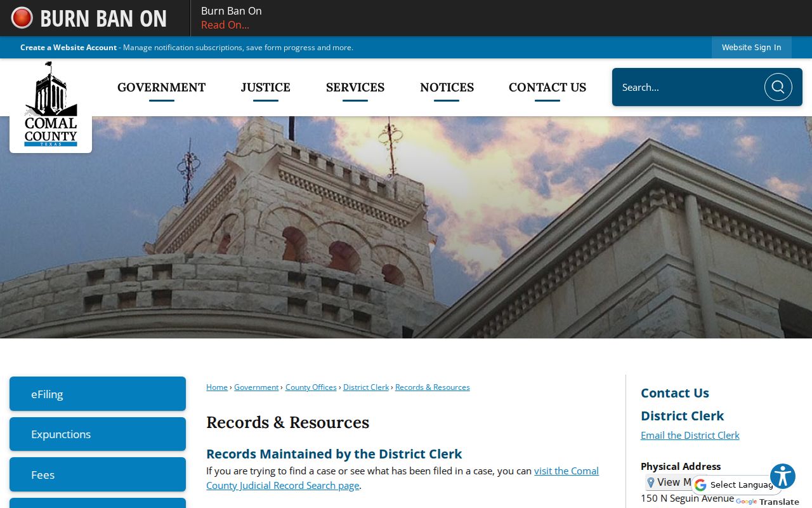Go to County Offices breadcrumb link
This screenshot has height=508, width=812.
click(311, 387)
